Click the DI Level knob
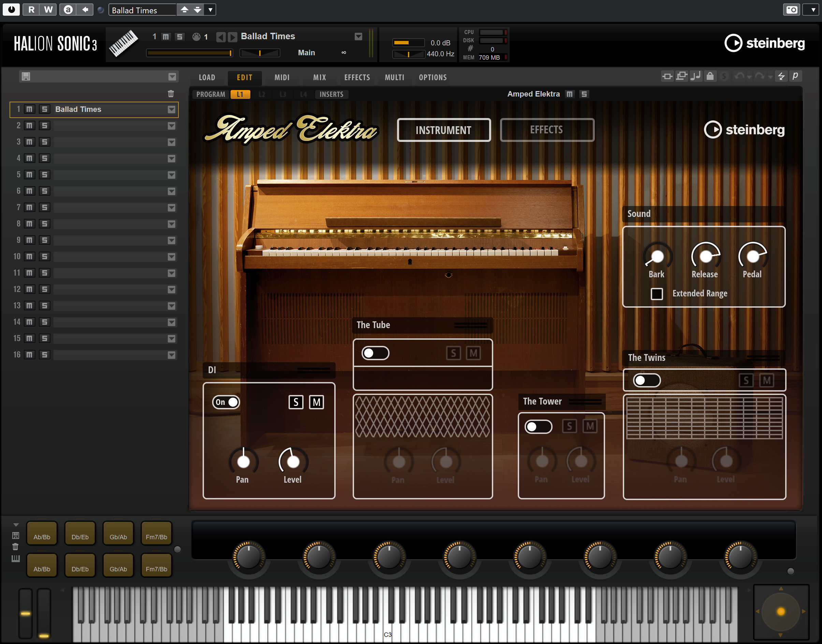This screenshot has height=644, width=822. pyautogui.click(x=293, y=461)
